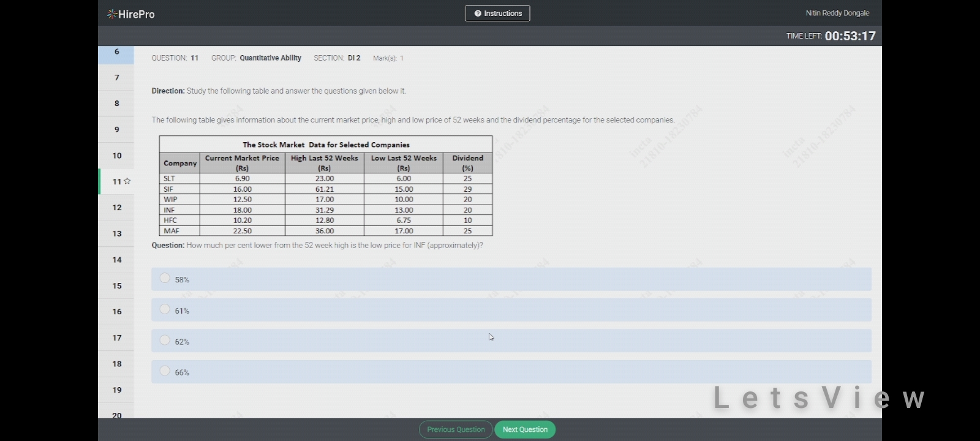Viewport: 980px width, 441px height.
Task: Click the Quantitative Ability group label
Action: tap(270, 58)
